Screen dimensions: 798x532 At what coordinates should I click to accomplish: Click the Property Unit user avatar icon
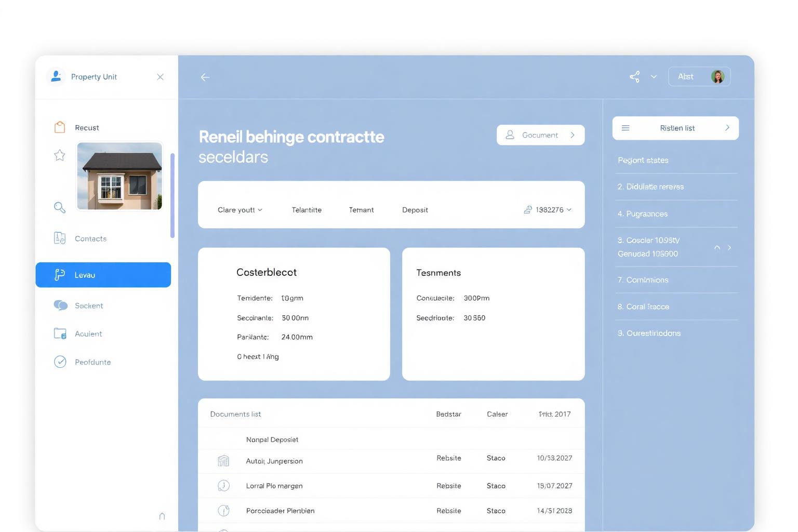click(x=56, y=76)
